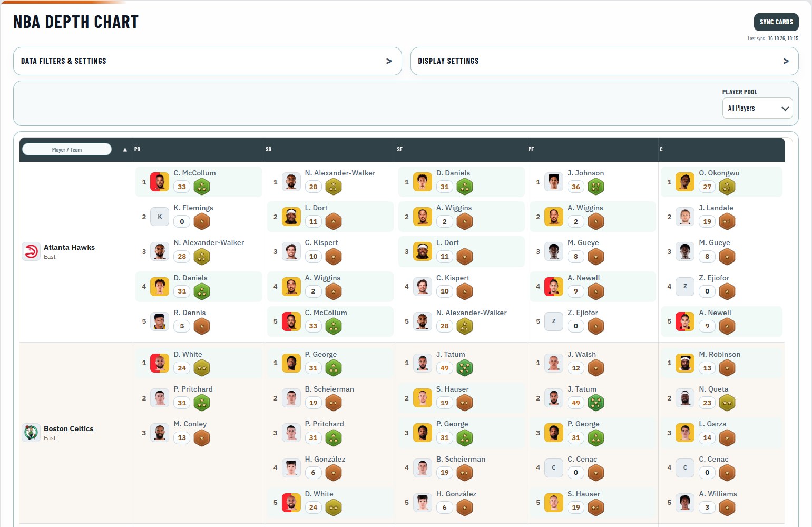Select J. Walsh's player photo

(554, 363)
